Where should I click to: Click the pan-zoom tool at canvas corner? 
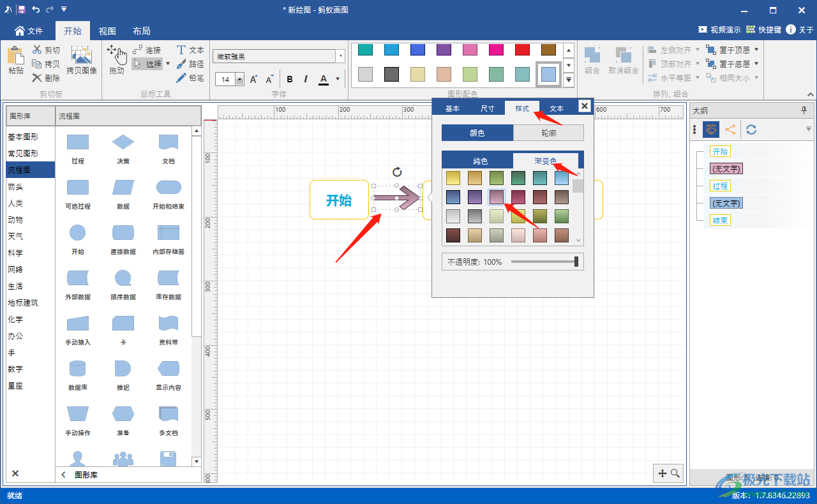(x=668, y=473)
